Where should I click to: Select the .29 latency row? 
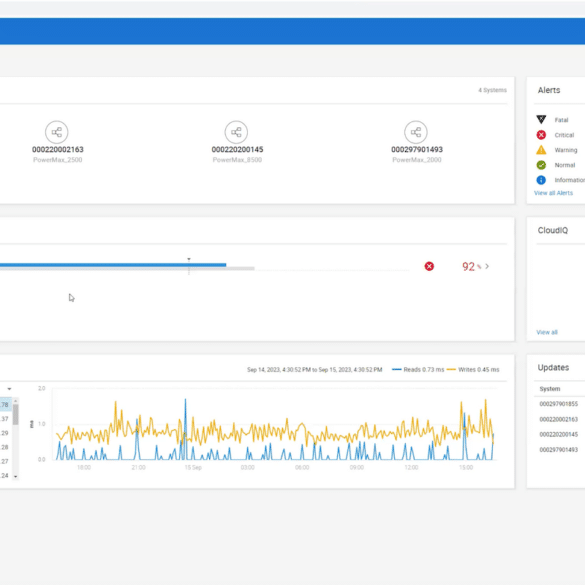pyautogui.click(x=6, y=433)
